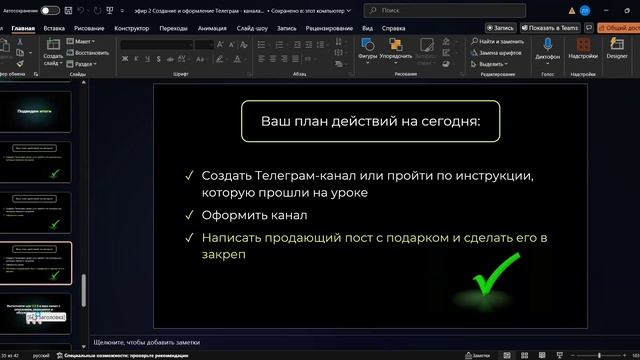Increase font size with the larger A icon
The width and height of the screenshot is (640, 360).
[220, 44]
